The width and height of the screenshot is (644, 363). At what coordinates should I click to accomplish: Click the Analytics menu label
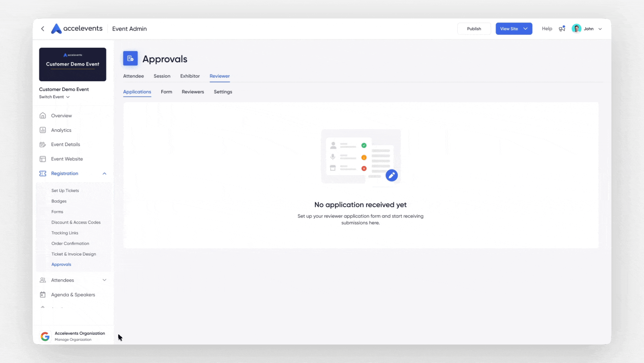point(61,130)
